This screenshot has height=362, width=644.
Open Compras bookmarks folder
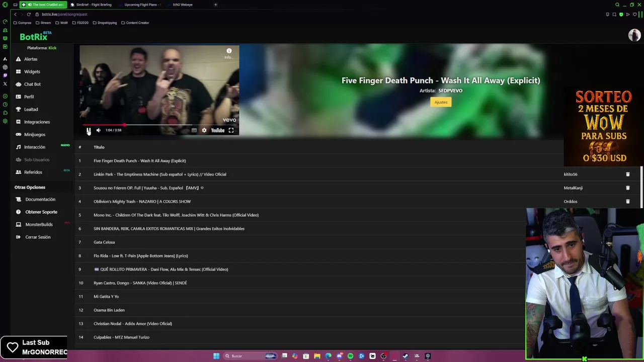(x=23, y=23)
